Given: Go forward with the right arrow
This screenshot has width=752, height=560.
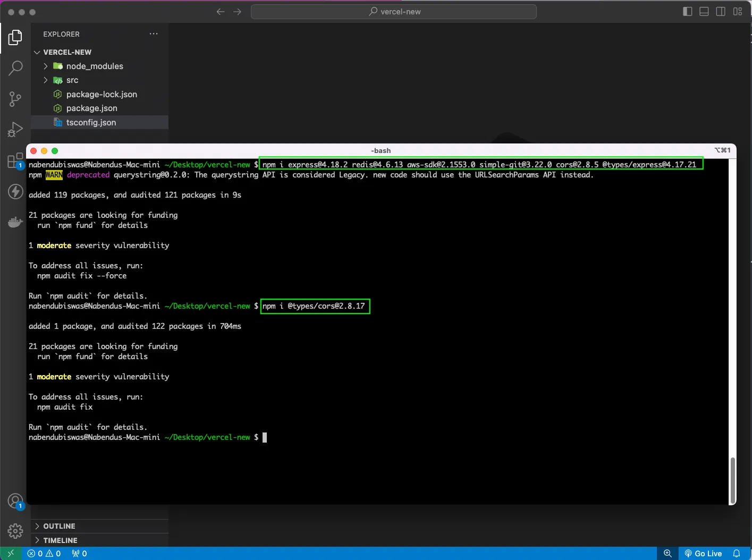Looking at the screenshot, I should [238, 12].
